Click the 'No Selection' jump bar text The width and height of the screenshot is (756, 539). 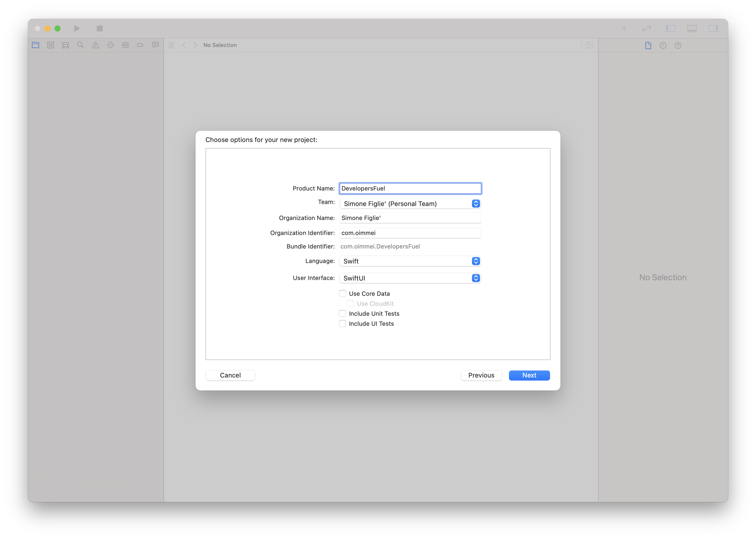[x=220, y=45]
